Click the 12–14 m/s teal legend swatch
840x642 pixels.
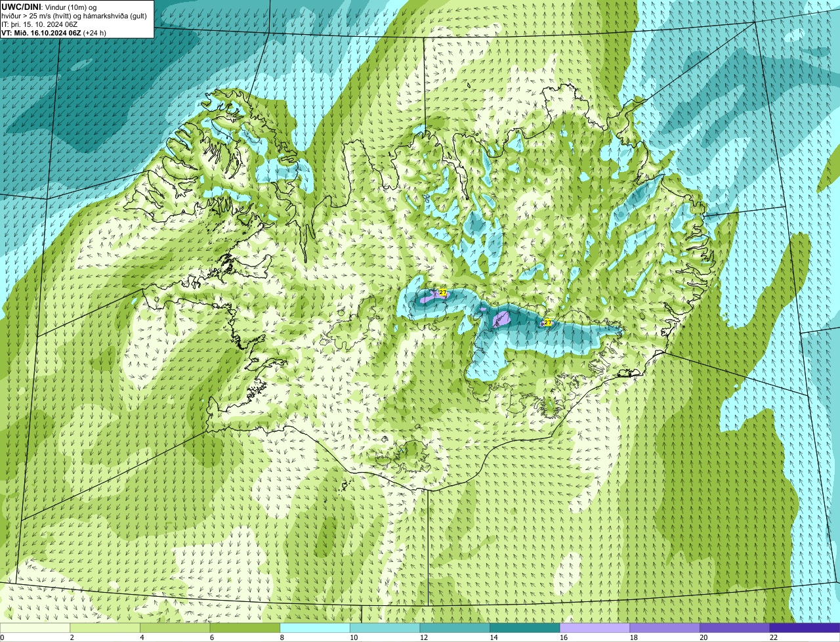455,628
